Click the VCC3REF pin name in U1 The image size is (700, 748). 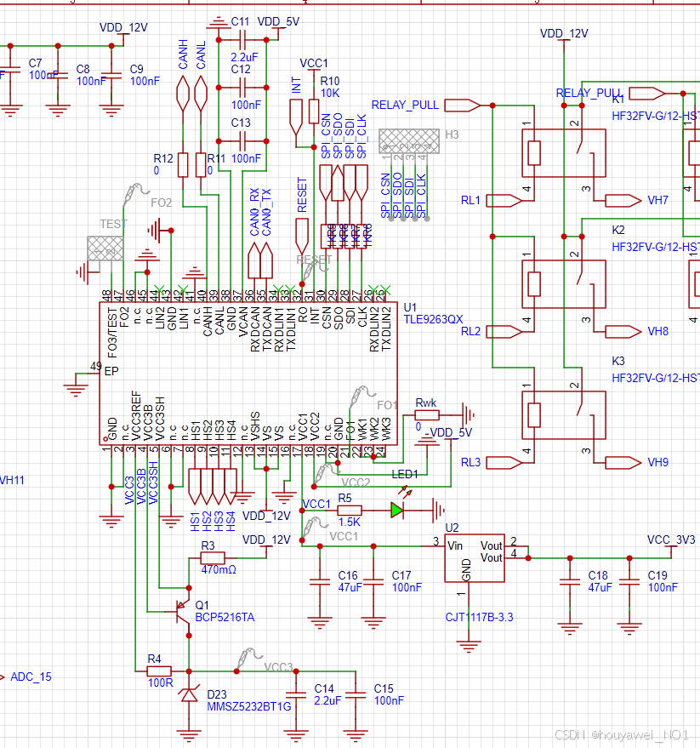click(x=136, y=415)
